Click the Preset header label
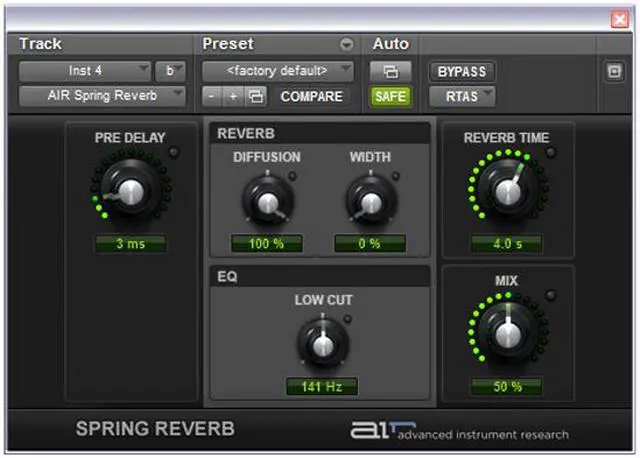 click(x=228, y=44)
